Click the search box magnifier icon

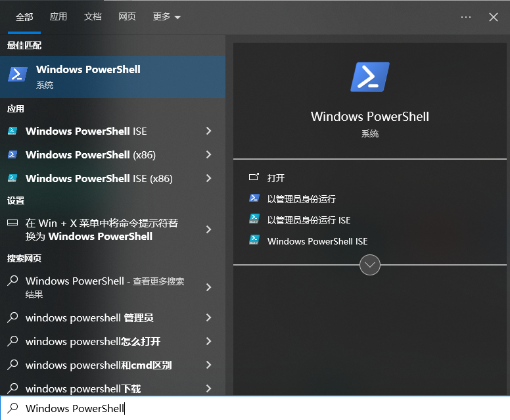(12, 408)
